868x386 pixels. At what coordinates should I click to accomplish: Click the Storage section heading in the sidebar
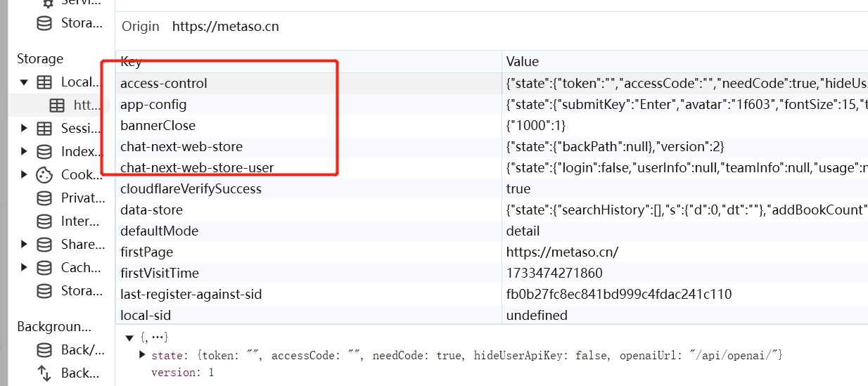(x=40, y=58)
